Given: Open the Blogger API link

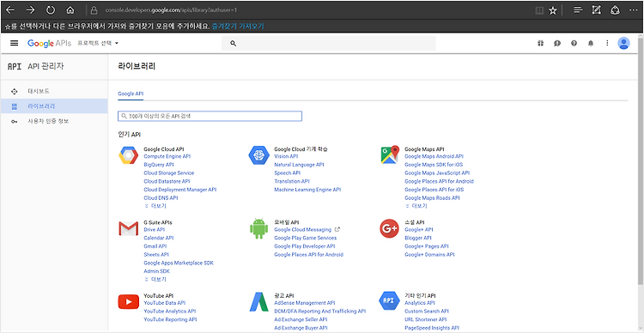Looking at the screenshot, I should click(x=418, y=238).
